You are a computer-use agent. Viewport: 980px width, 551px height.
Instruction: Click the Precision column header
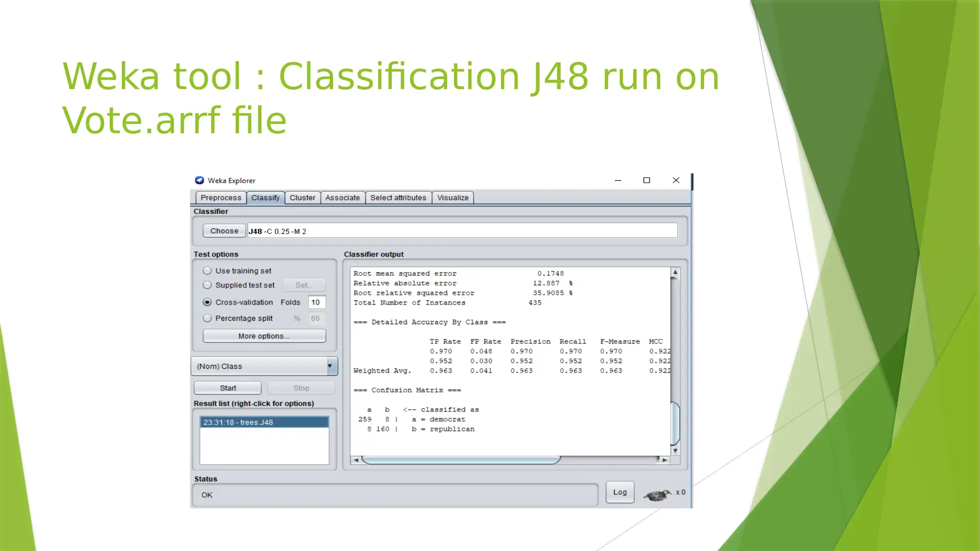pyautogui.click(x=530, y=341)
